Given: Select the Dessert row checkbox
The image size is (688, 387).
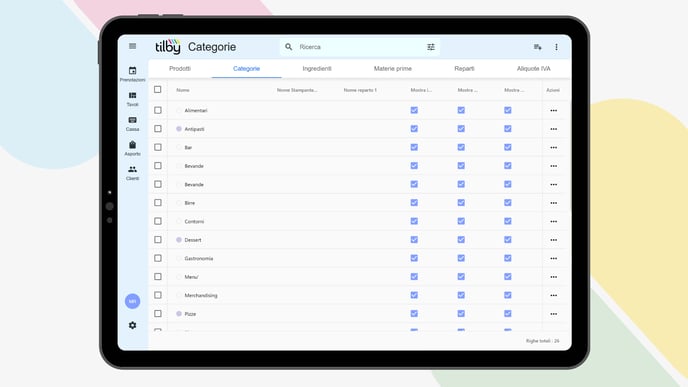Looking at the screenshot, I should [x=158, y=240].
